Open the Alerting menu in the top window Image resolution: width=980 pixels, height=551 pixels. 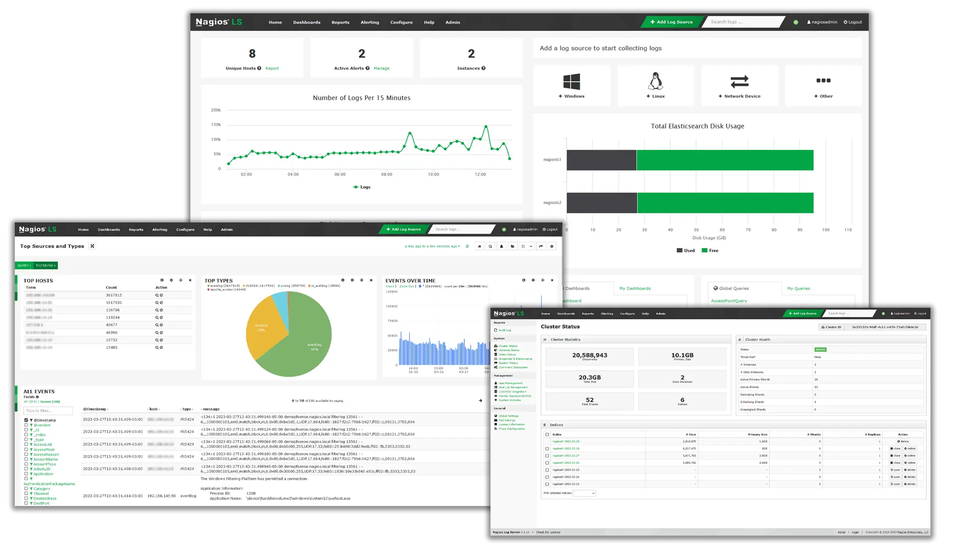[x=370, y=22]
